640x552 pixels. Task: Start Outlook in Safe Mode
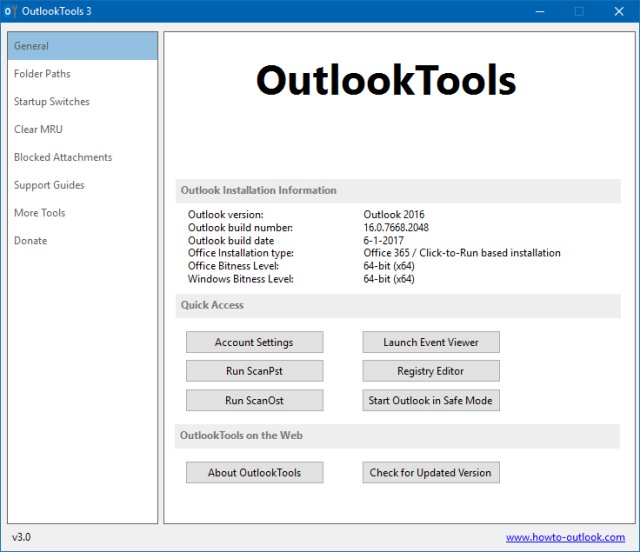(431, 400)
